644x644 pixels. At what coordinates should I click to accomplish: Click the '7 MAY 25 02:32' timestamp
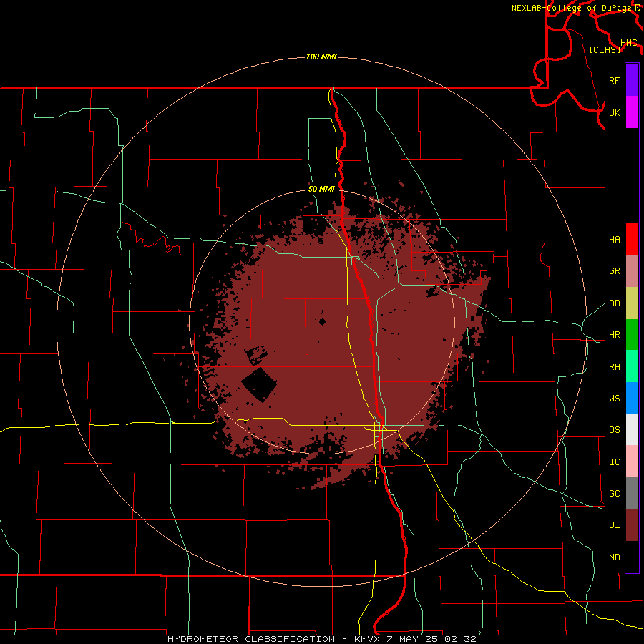point(431,639)
